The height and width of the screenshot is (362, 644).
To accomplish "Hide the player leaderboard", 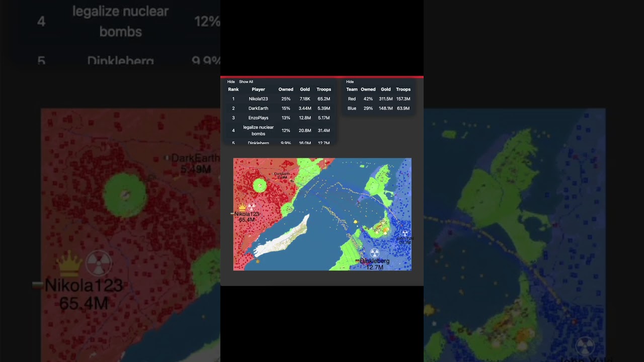I will tap(231, 81).
